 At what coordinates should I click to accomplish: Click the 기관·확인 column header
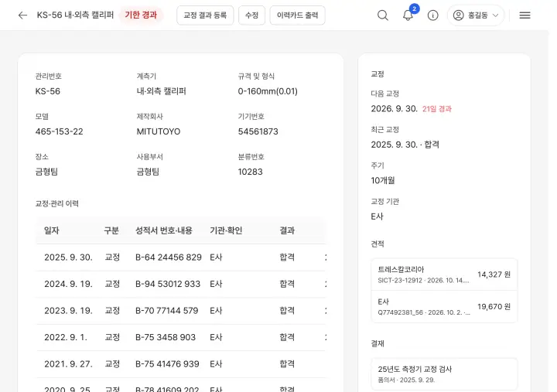click(226, 230)
